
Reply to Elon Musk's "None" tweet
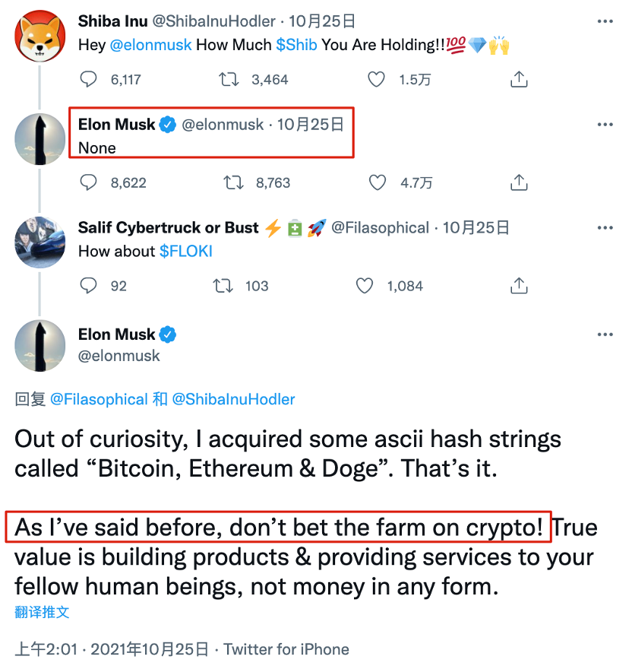[89, 182]
